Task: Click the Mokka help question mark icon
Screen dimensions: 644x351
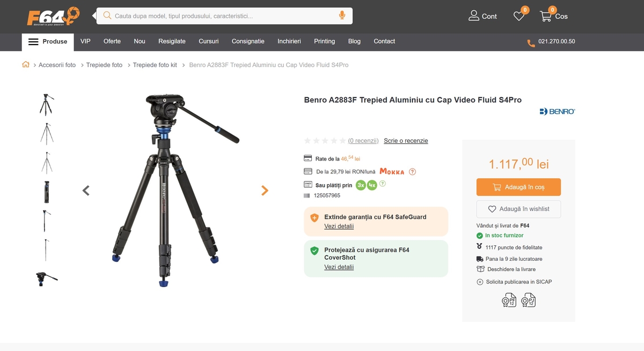Action: coord(412,172)
